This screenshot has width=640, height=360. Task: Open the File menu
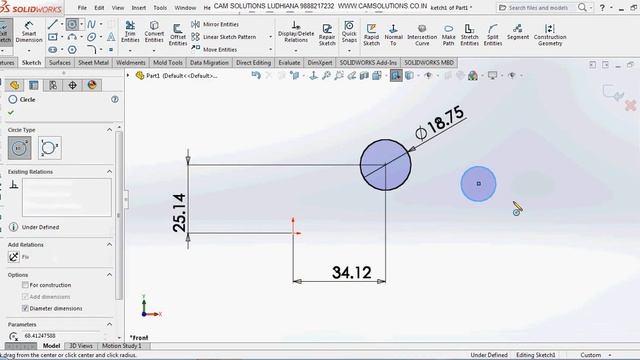pyautogui.click(x=82, y=8)
